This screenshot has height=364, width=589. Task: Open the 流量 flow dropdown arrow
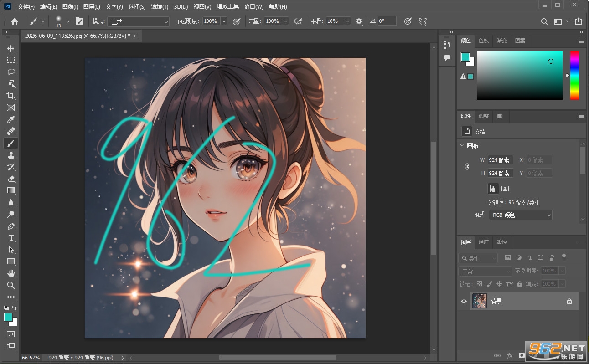click(x=285, y=21)
